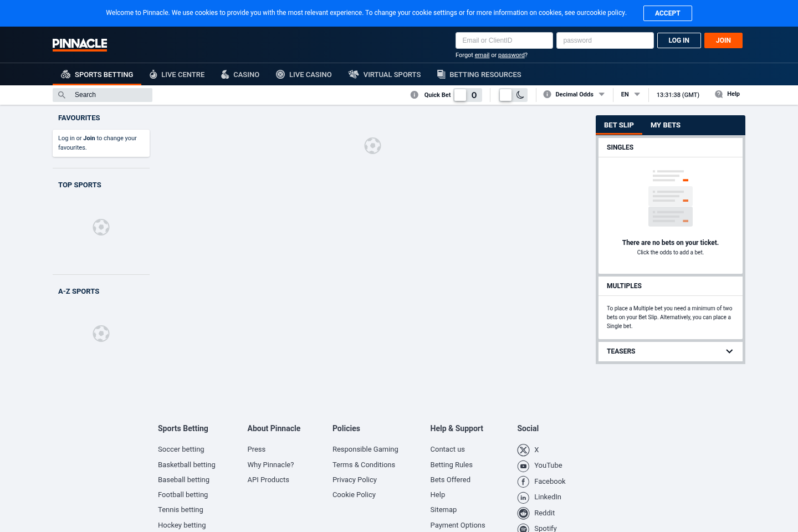Click the Pinnacle logo
This screenshot has height=532, width=798.
click(x=80, y=44)
